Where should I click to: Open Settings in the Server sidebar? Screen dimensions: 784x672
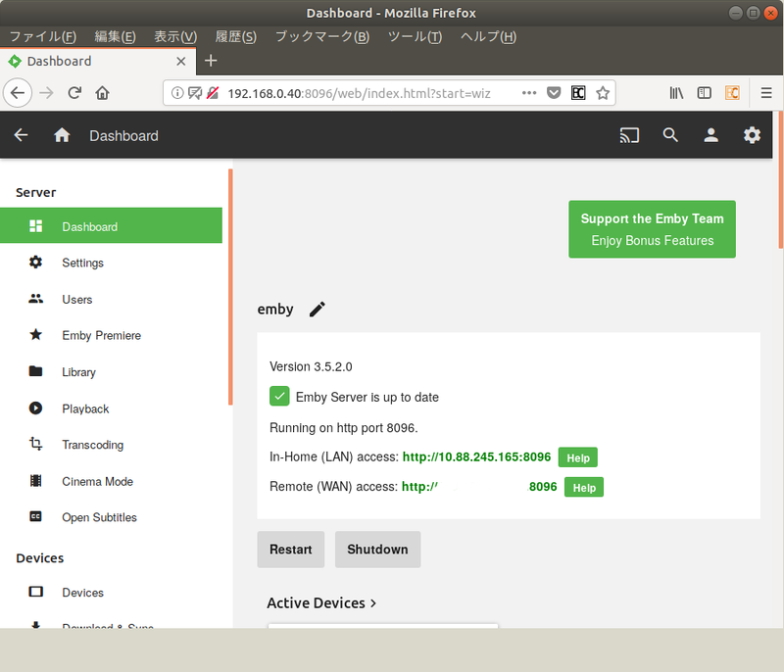point(111,263)
